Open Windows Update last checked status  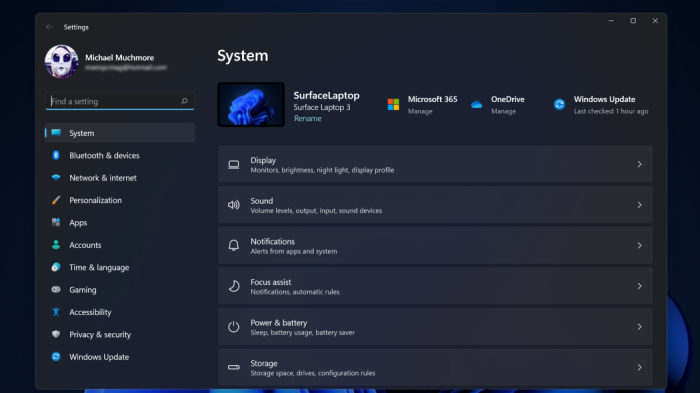[x=611, y=111]
